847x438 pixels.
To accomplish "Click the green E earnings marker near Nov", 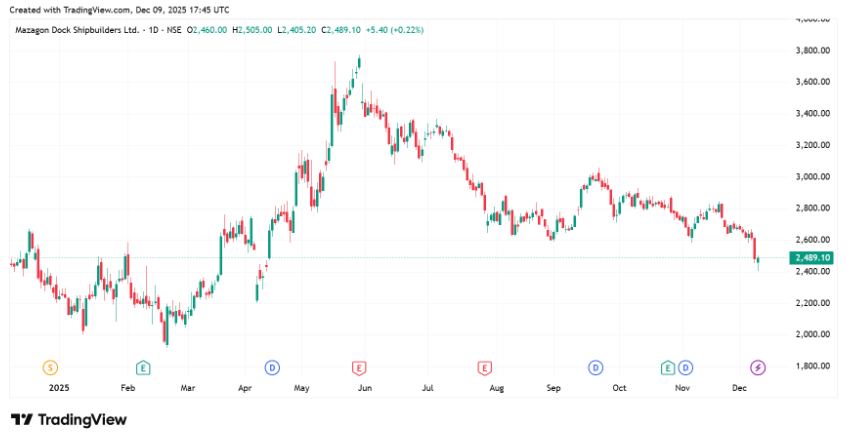I will [667, 367].
